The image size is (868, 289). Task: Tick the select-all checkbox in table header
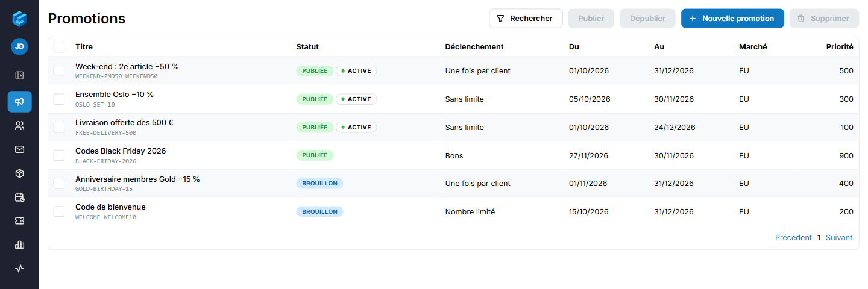point(59,47)
